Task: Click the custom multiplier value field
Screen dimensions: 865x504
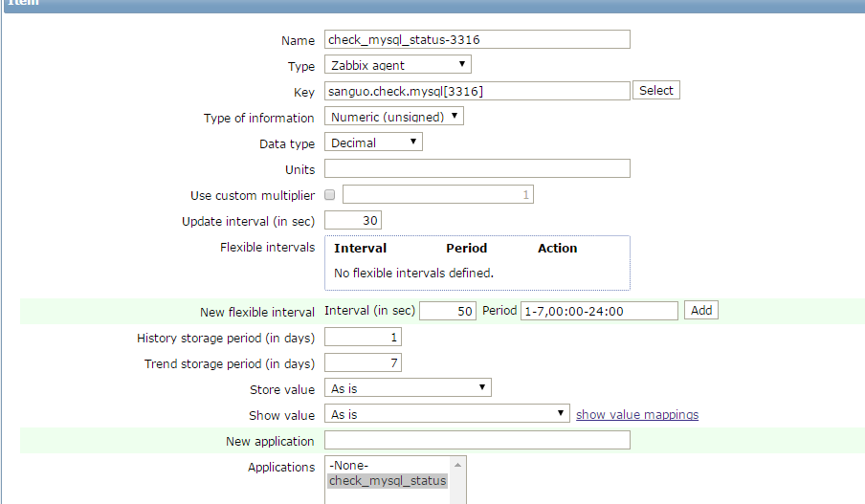Action: click(x=438, y=195)
